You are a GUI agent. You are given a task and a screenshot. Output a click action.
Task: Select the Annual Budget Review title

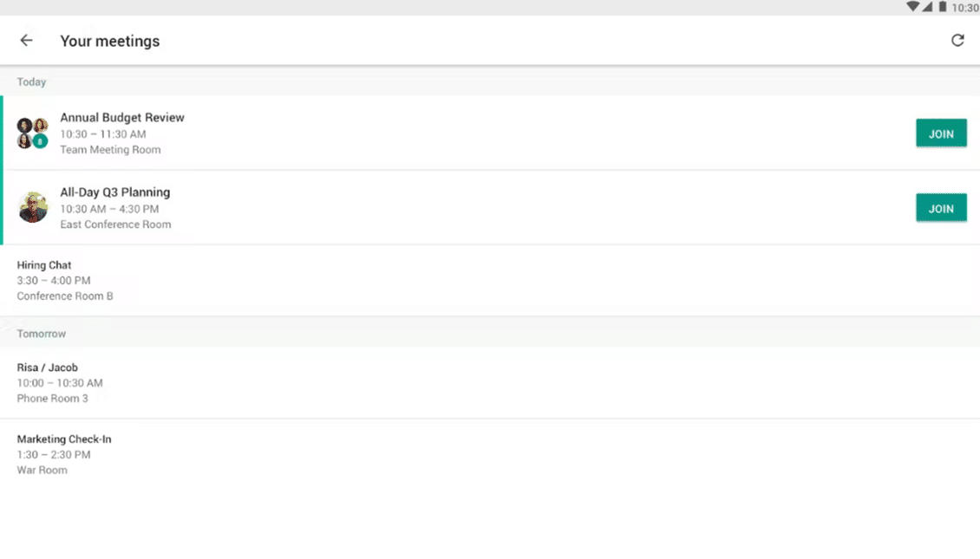tap(122, 118)
